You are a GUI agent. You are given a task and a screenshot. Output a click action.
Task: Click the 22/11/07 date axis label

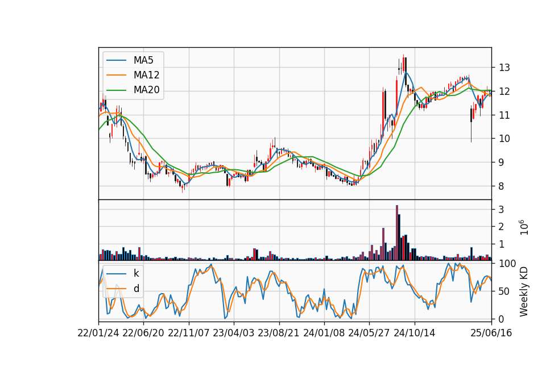tap(189, 333)
